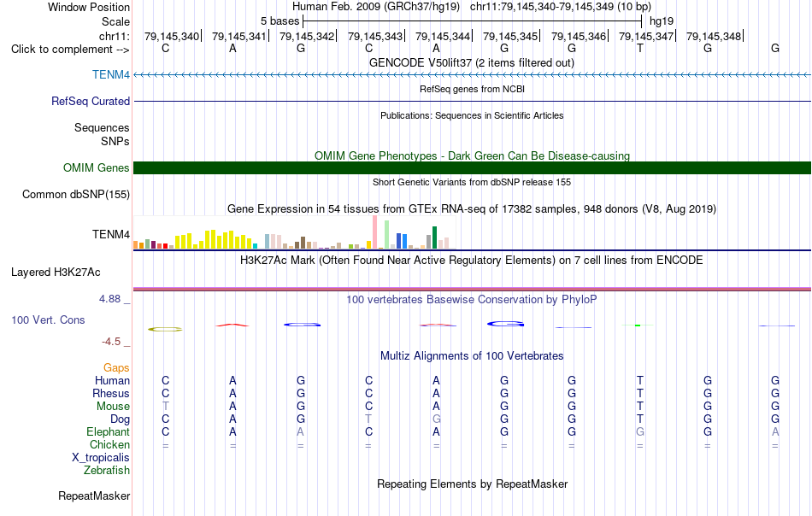812x516 pixels.
Task: Click the Chicken species label
Action: pos(109,444)
